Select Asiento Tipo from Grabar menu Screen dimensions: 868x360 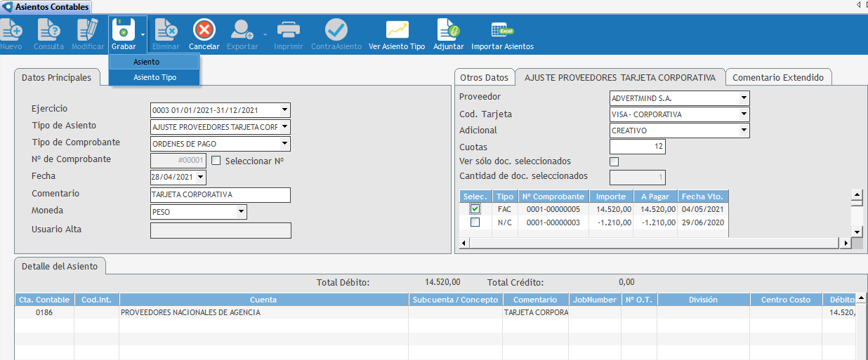pos(154,78)
